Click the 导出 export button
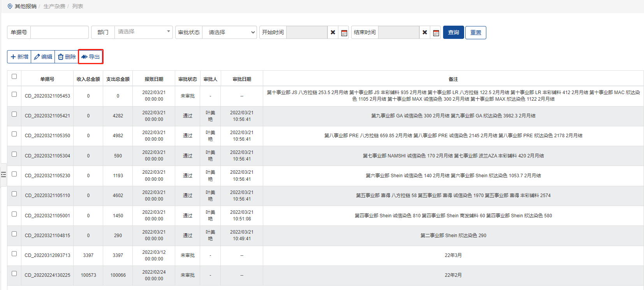 click(91, 57)
